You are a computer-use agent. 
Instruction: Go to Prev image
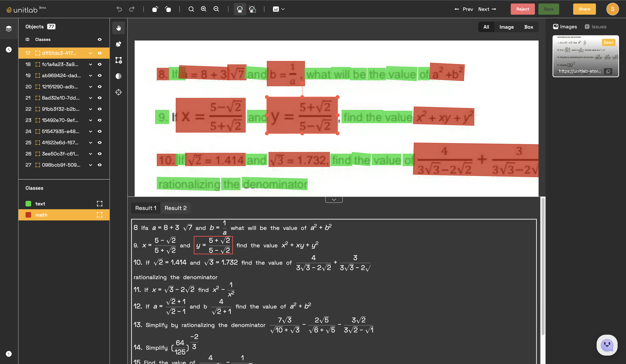[x=464, y=9]
